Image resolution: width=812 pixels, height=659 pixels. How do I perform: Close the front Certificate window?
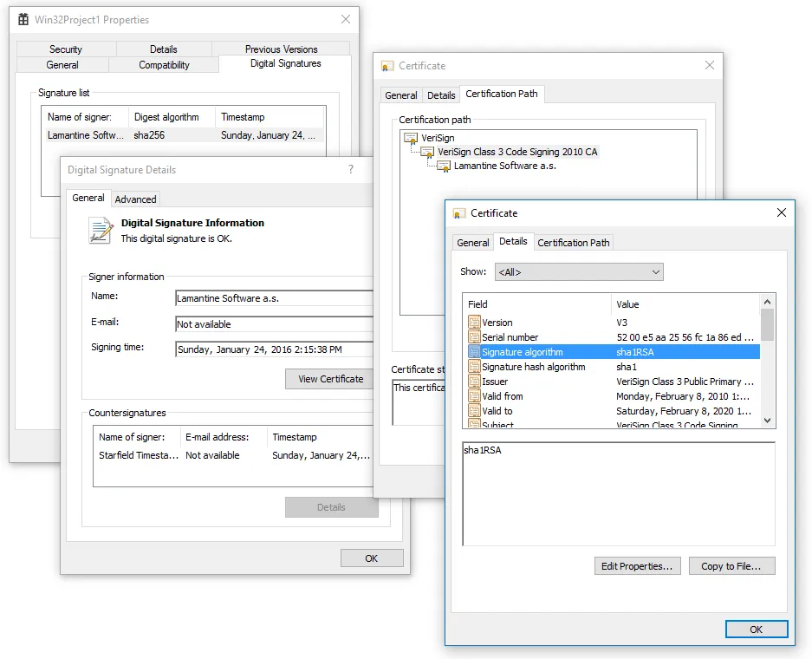click(782, 213)
